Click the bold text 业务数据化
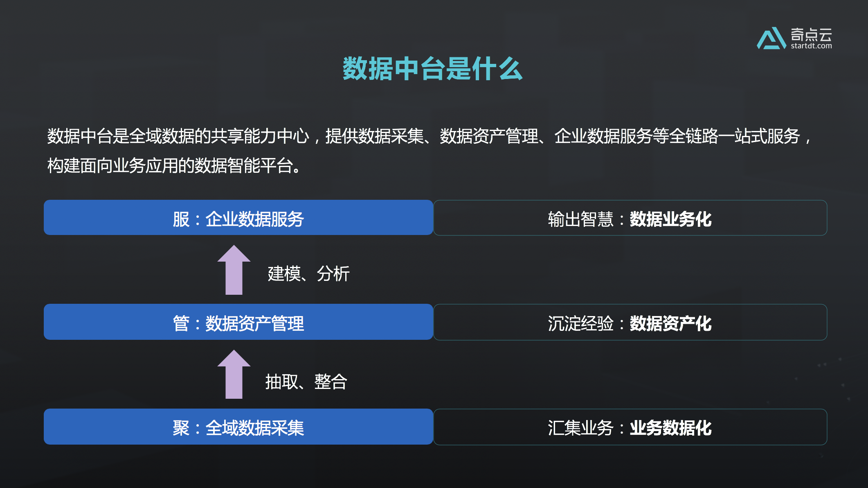 (x=670, y=428)
